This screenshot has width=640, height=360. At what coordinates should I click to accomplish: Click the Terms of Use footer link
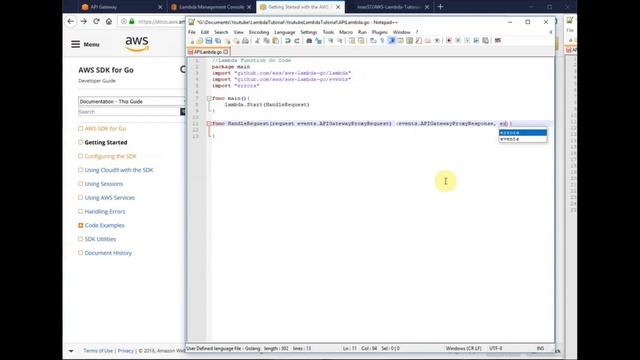coord(98,351)
